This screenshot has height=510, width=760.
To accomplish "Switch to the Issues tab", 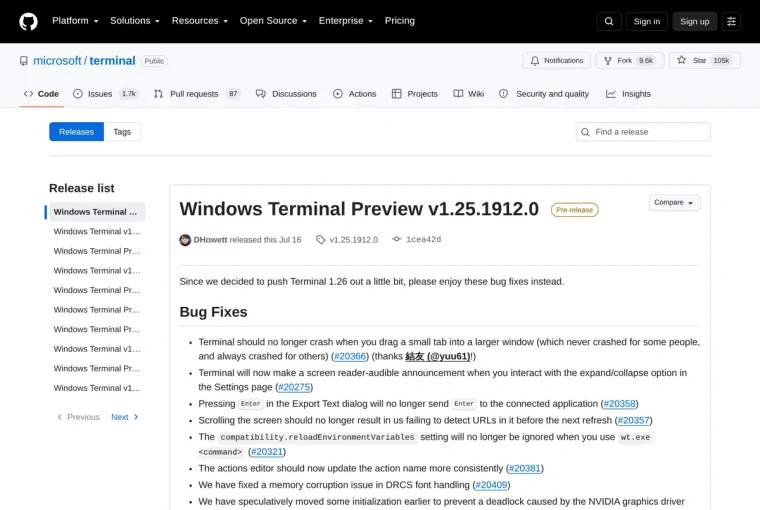I will pyautogui.click(x=106, y=94).
